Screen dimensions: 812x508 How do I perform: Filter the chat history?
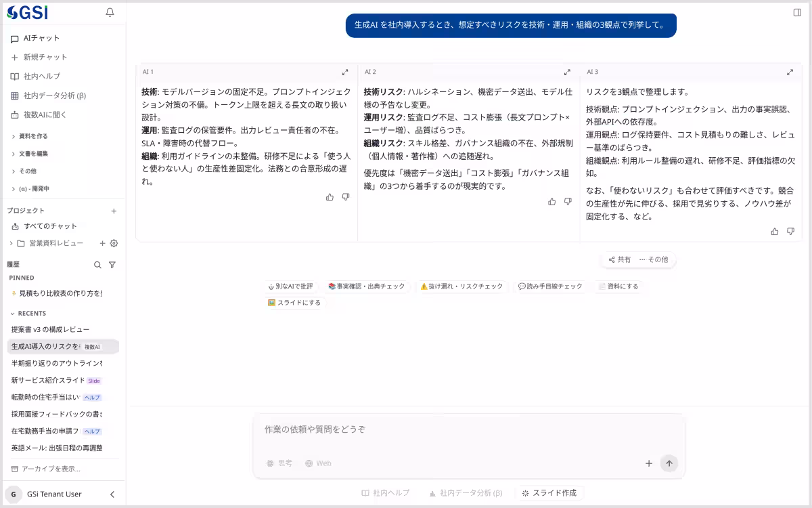pyautogui.click(x=112, y=265)
